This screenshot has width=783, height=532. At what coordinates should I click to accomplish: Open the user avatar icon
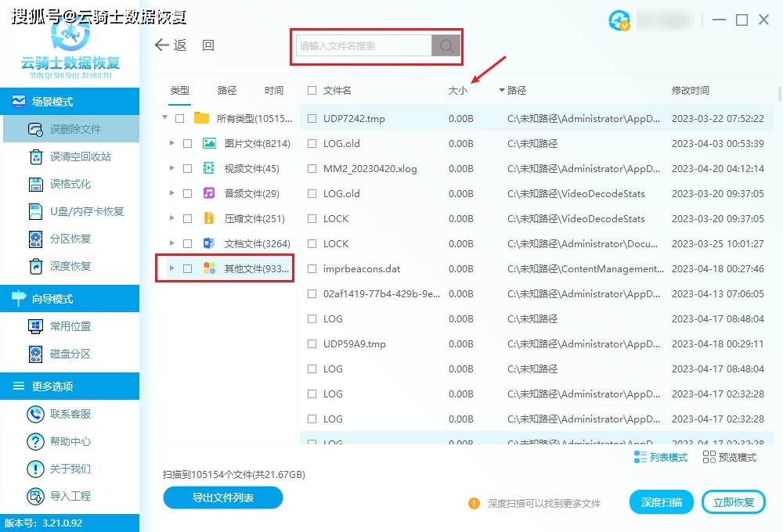coord(619,20)
